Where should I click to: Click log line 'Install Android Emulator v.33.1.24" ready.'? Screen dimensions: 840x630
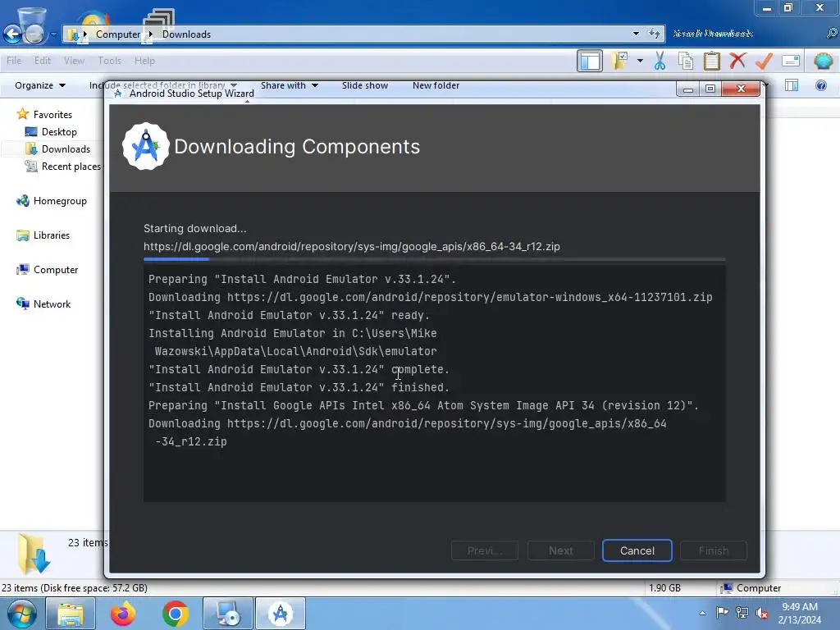pyautogui.click(x=290, y=315)
